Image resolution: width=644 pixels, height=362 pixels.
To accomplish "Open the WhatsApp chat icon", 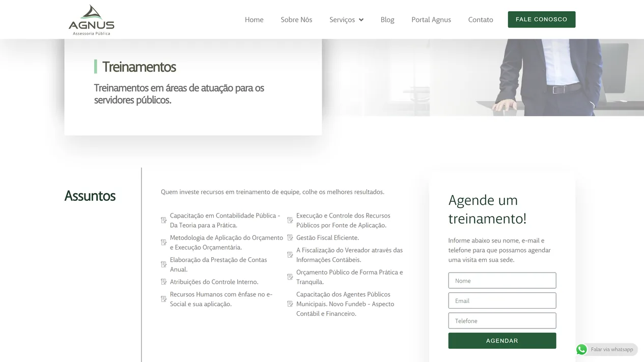I will click(x=581, y=349).
